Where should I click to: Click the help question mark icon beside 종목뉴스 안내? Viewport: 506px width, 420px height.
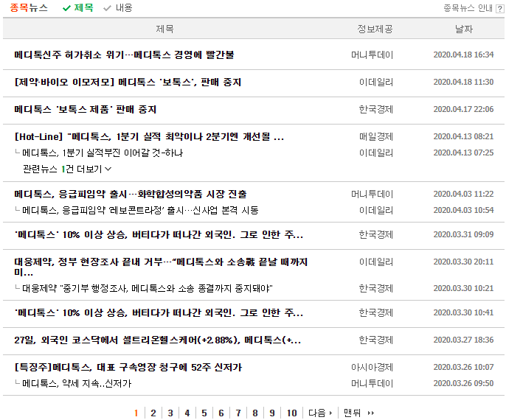(499, 9)
